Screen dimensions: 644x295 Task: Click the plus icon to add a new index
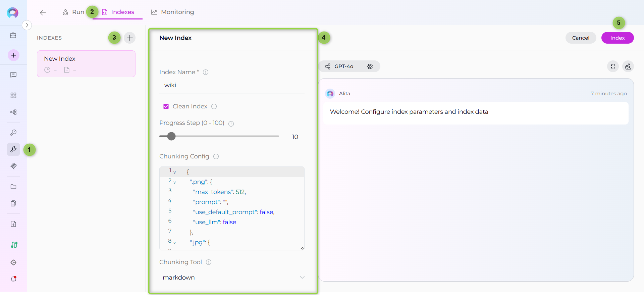(130, 38)
